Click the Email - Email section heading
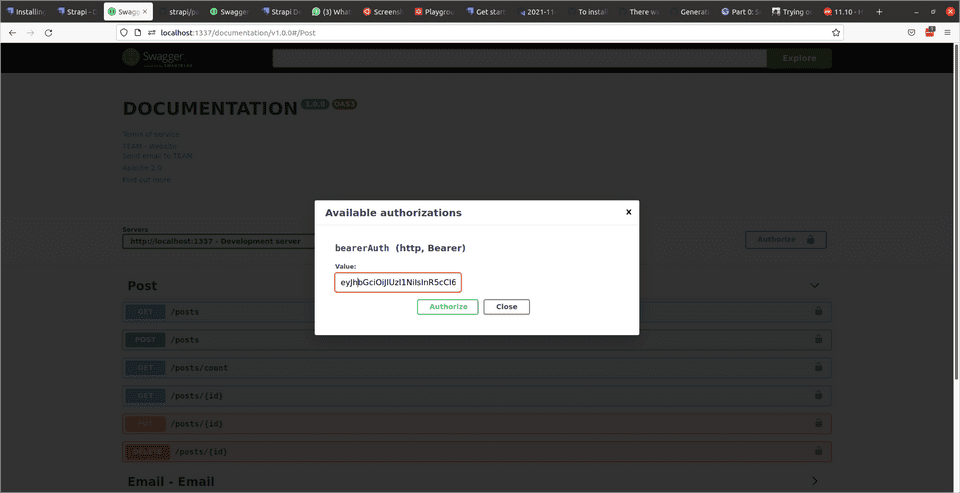This screenshot has width=960, height=493. click(171, 482)
